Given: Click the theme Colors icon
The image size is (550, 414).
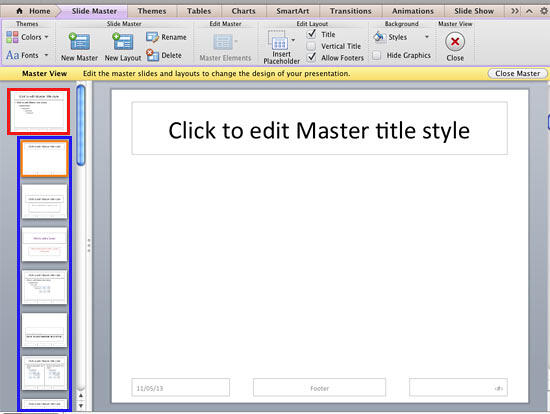Looking at the screenshot, I should [12, 37].
